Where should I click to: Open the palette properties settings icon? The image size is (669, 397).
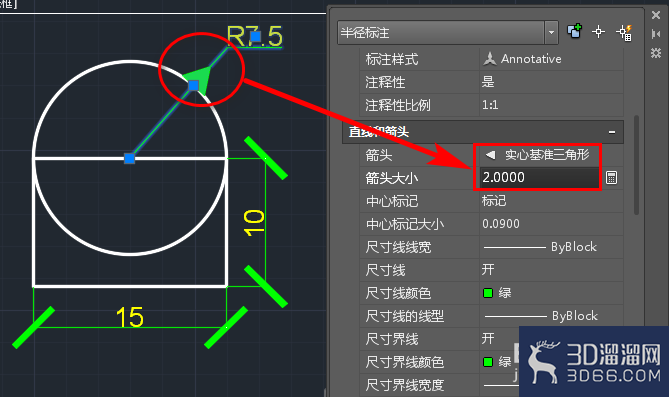[656, 53]
